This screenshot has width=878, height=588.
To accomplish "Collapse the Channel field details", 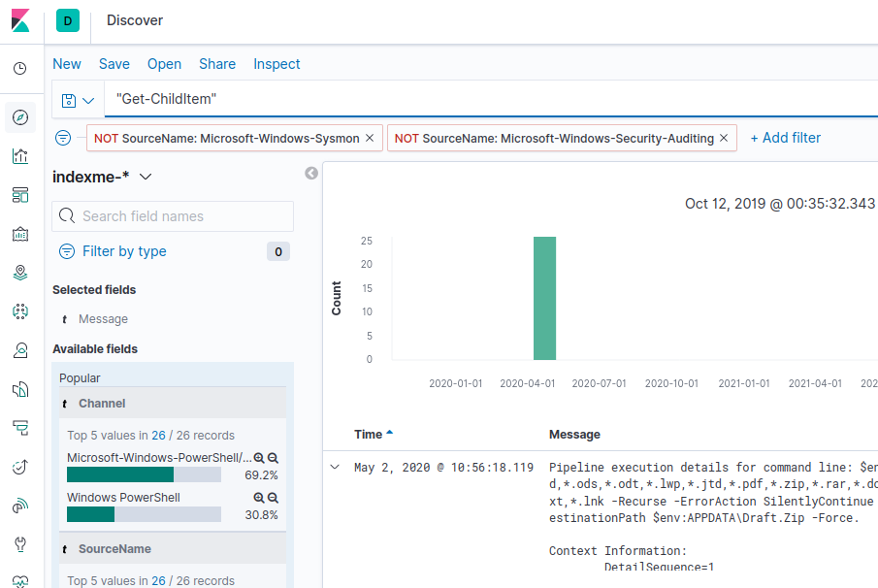I will pos(173,404).
